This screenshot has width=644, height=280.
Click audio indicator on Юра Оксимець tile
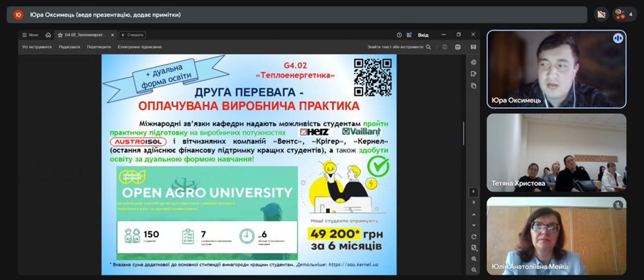coord(618,38)
